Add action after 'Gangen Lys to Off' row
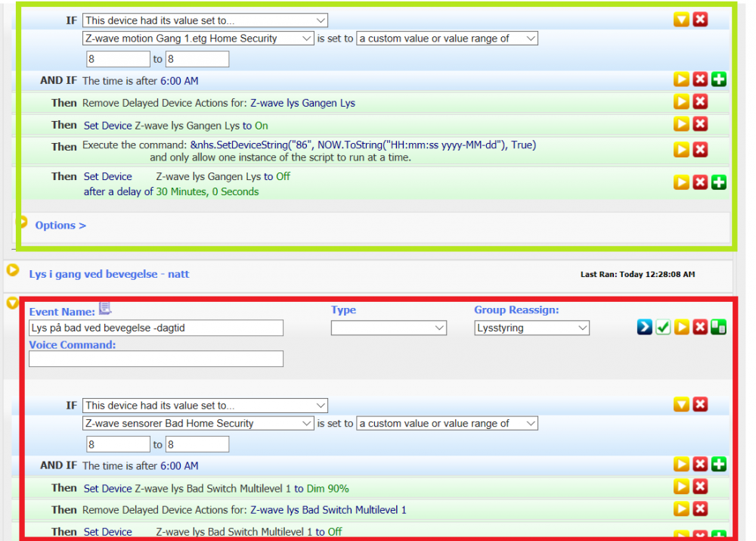This screenshot has width=756, height=541. pyautogui.click(x=718, y=182)
